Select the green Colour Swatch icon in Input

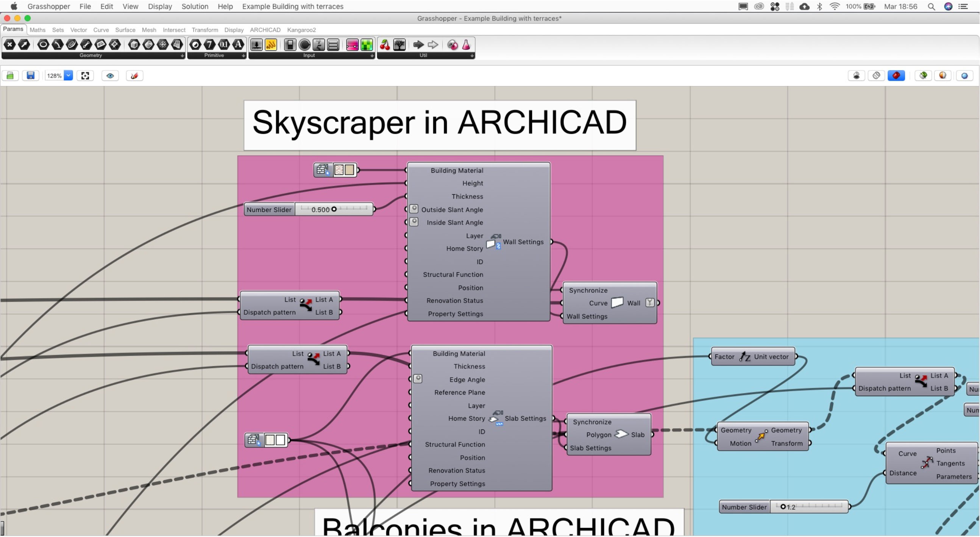pos(367,45)
